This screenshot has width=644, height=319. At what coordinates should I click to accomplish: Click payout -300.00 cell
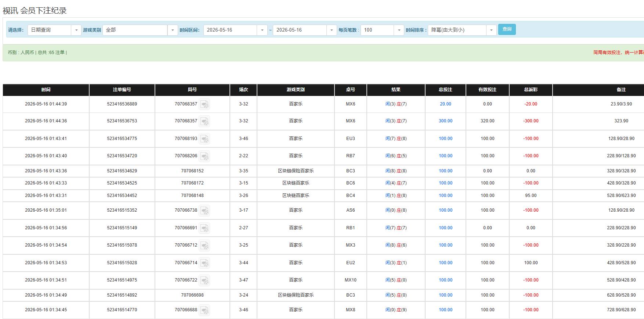531,121
